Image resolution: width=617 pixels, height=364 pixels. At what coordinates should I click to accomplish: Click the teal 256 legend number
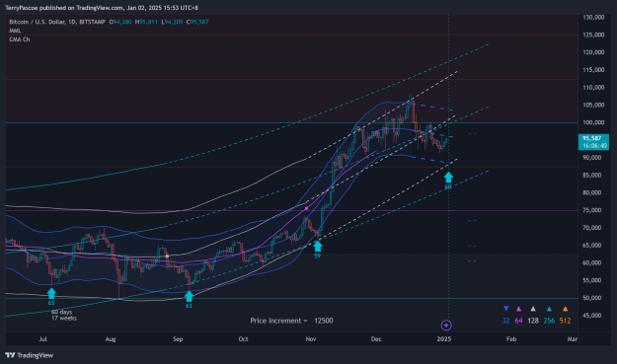(x=549, y=321)
